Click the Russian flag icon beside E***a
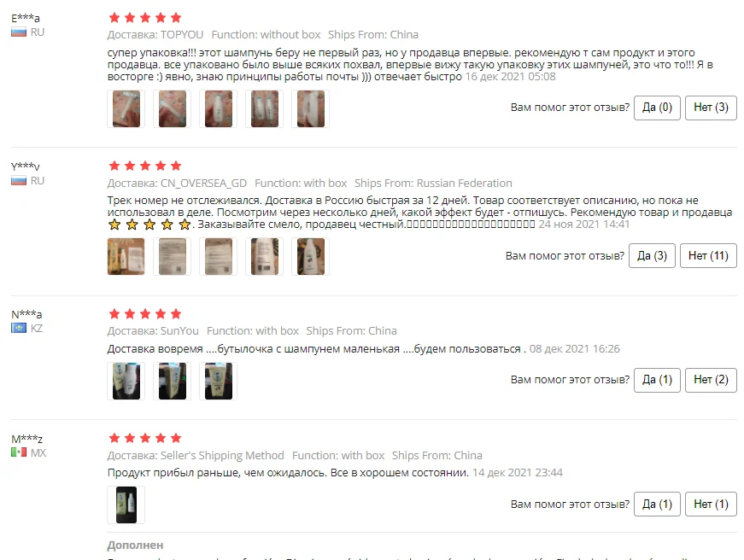 click(x=19, y=32)
